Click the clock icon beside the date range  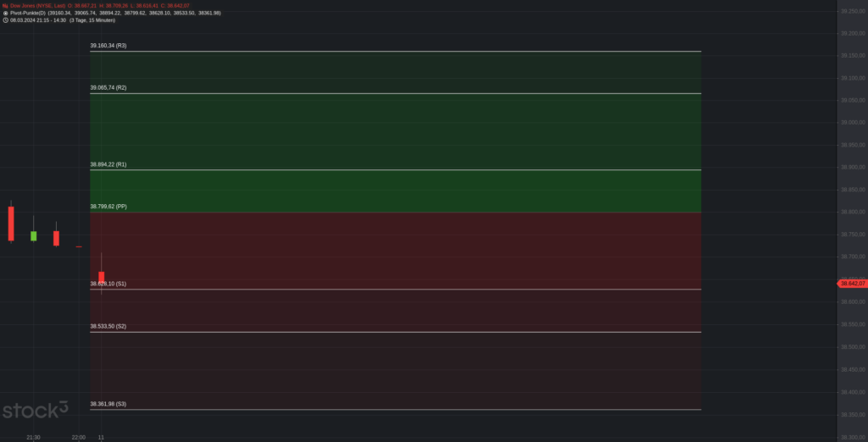point(5,20)
